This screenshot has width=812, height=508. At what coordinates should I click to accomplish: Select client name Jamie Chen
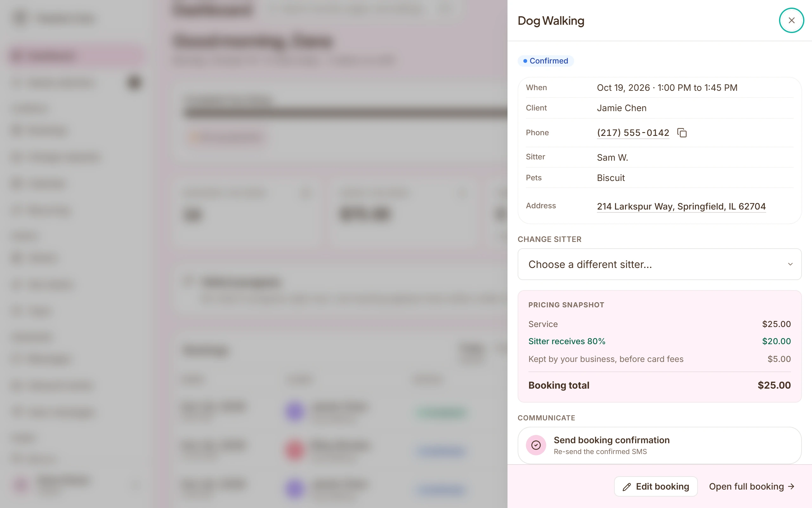click(621, 108)
